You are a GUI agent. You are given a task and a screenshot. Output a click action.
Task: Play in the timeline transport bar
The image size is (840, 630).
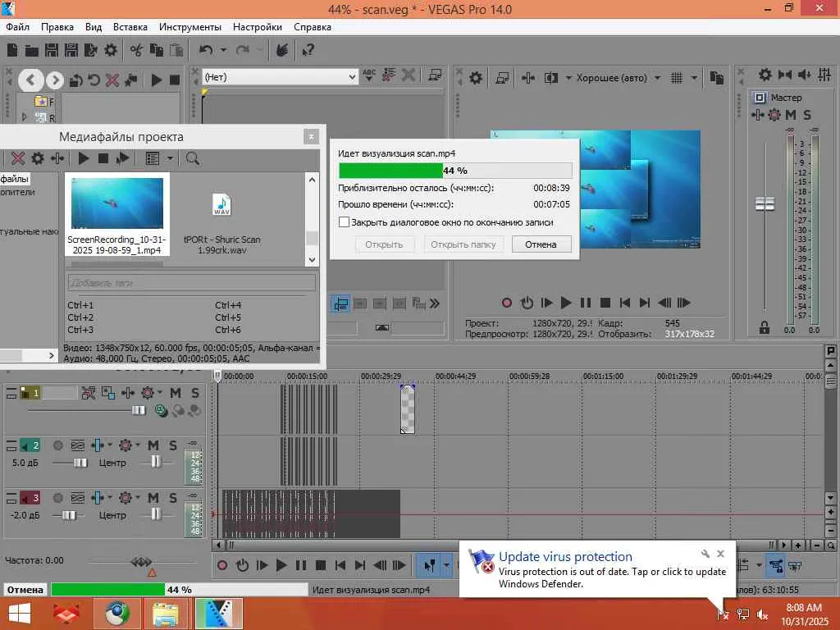281,566
